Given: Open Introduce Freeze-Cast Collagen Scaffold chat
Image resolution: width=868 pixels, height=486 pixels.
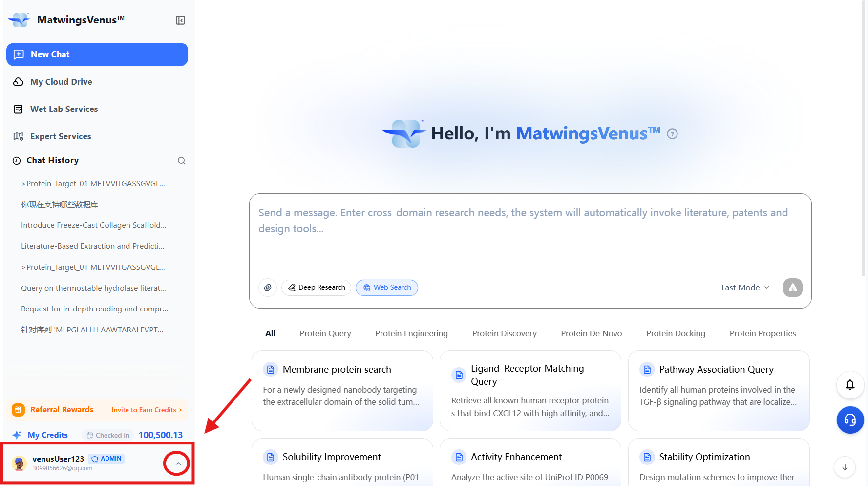Looking at the screenshot, I should pos(94,225).
